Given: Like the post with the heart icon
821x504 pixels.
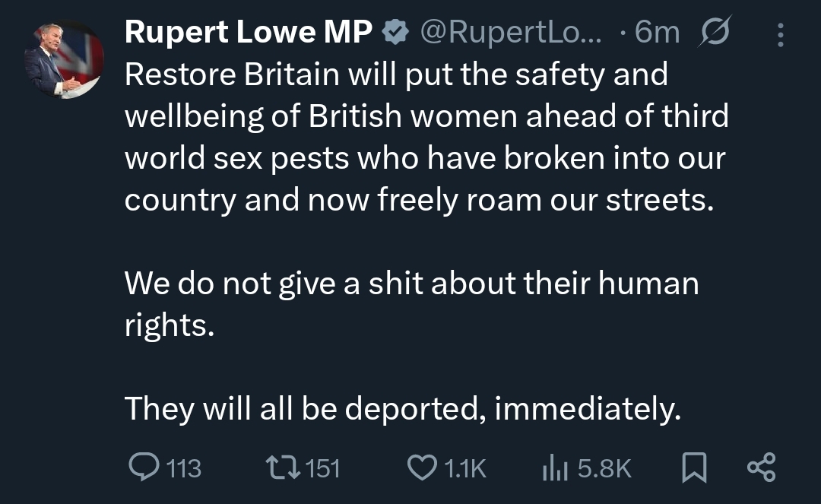Looking at the screenshot, I should pos(422,468).
